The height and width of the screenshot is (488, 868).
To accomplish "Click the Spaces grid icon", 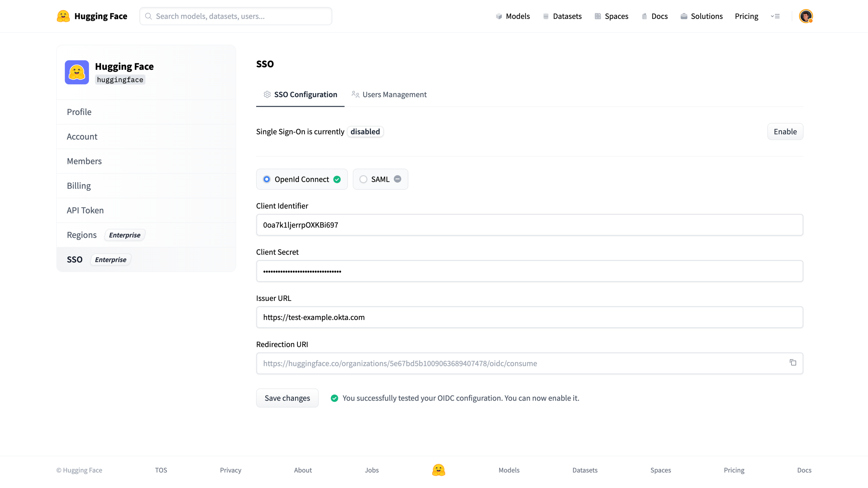I will click(598, 16).
